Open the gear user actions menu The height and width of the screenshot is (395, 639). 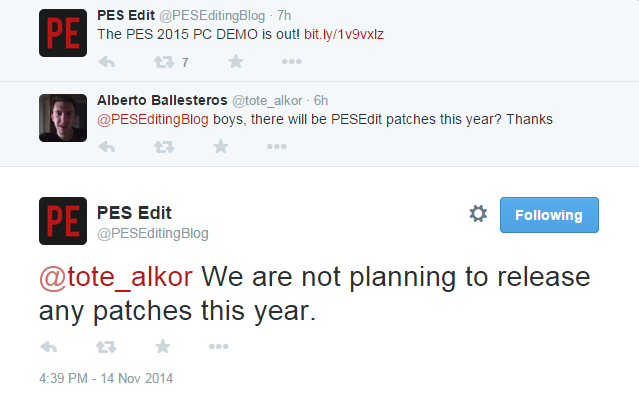(x=478, y=214)
